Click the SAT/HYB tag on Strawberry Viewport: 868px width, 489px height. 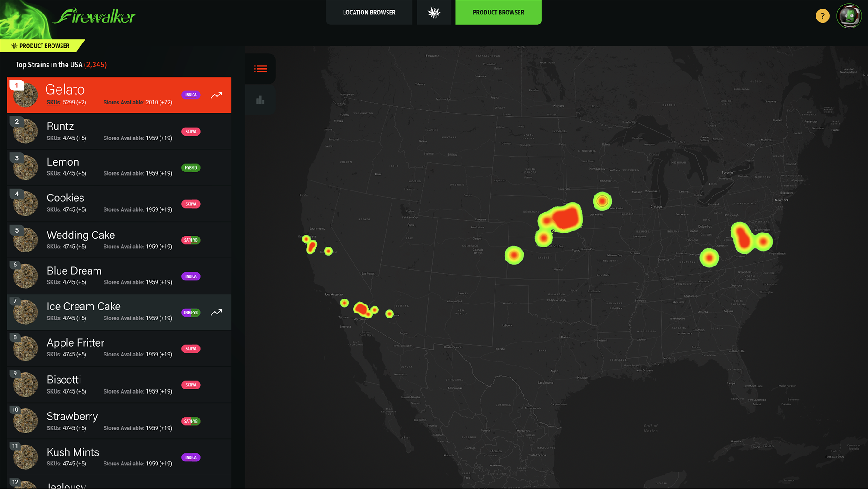pyautogui.click(x=191, y=421)
